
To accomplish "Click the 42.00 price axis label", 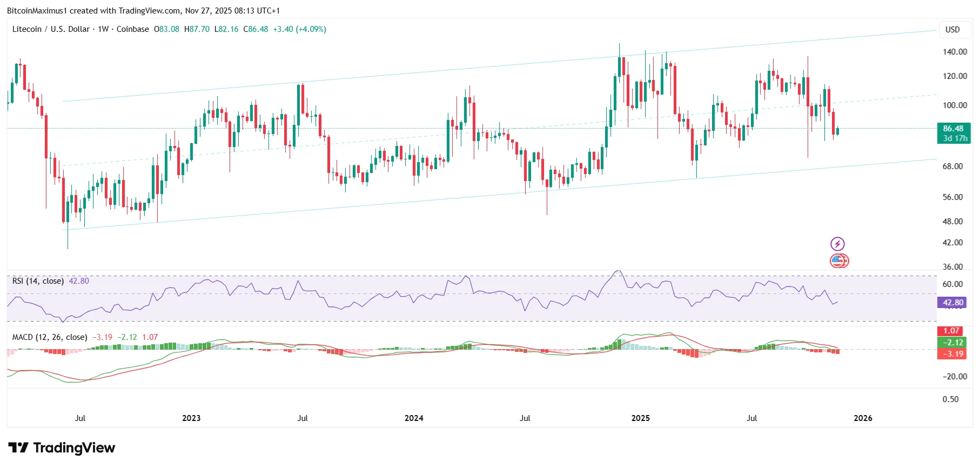I will pyautogui.click(x=952, y=243).
